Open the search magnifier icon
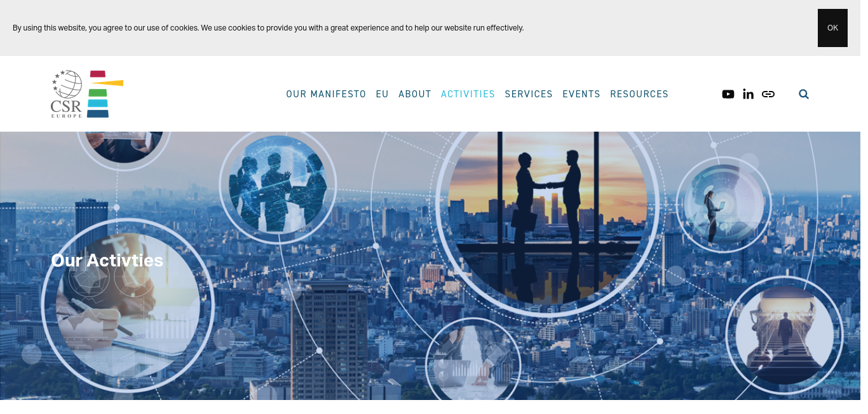 coord(804,94)
